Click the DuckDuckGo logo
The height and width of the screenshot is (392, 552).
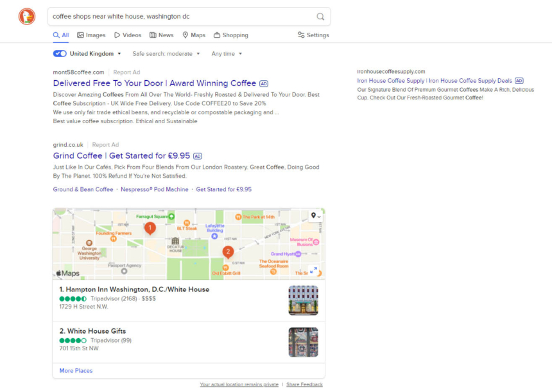[x=27, y=17]
